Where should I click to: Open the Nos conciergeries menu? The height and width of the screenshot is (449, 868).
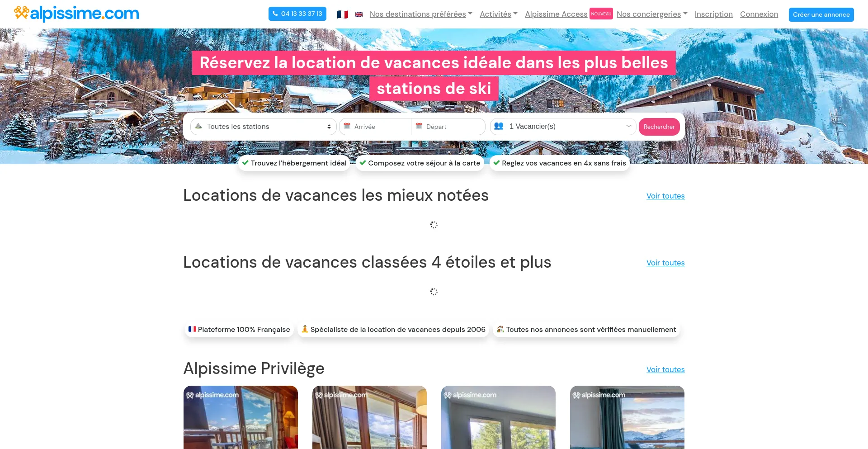(x=652, y=14)
